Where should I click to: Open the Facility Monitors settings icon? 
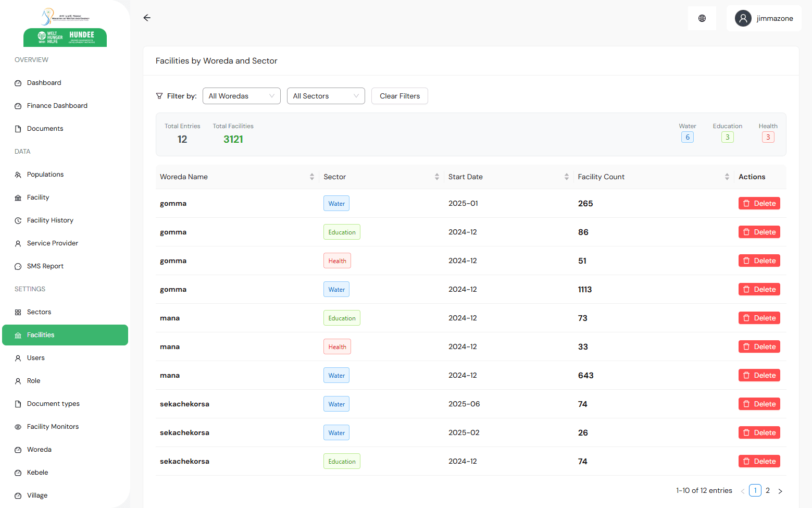click(x=17, y=426)
